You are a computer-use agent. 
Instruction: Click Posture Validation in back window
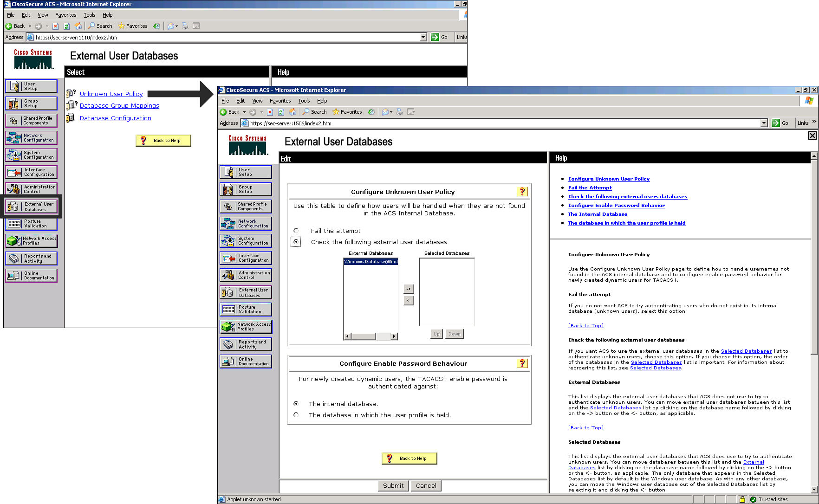click(31, 224)
